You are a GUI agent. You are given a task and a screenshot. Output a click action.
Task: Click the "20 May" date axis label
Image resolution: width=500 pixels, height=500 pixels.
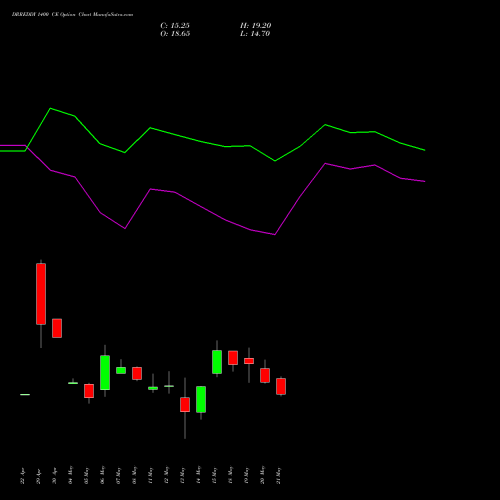262,475
